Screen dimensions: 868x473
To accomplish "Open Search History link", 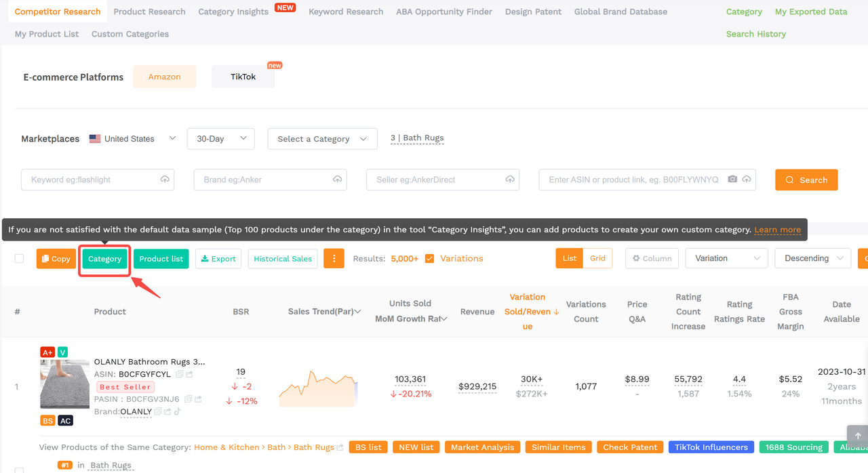I will pyautogui.click(x=756, y=34).
